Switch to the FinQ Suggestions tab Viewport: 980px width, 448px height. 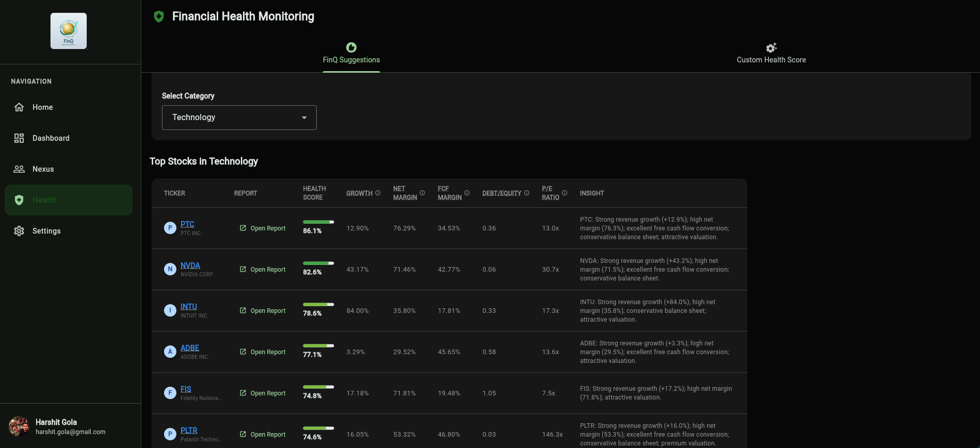coord(351,54)
